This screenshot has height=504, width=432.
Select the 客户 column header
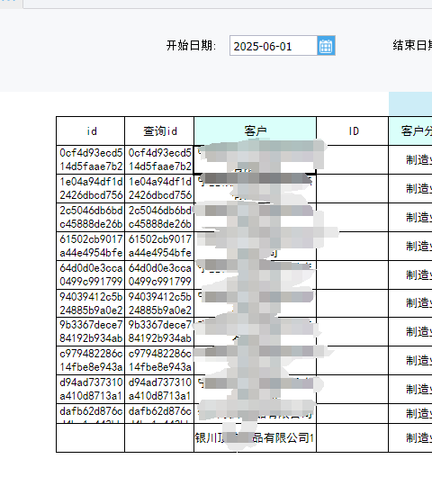[x=256, y=130]
